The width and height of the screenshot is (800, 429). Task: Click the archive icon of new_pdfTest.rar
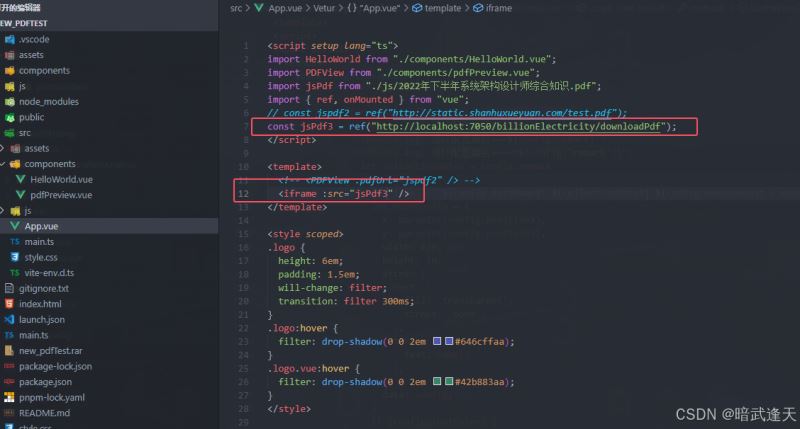9,350
